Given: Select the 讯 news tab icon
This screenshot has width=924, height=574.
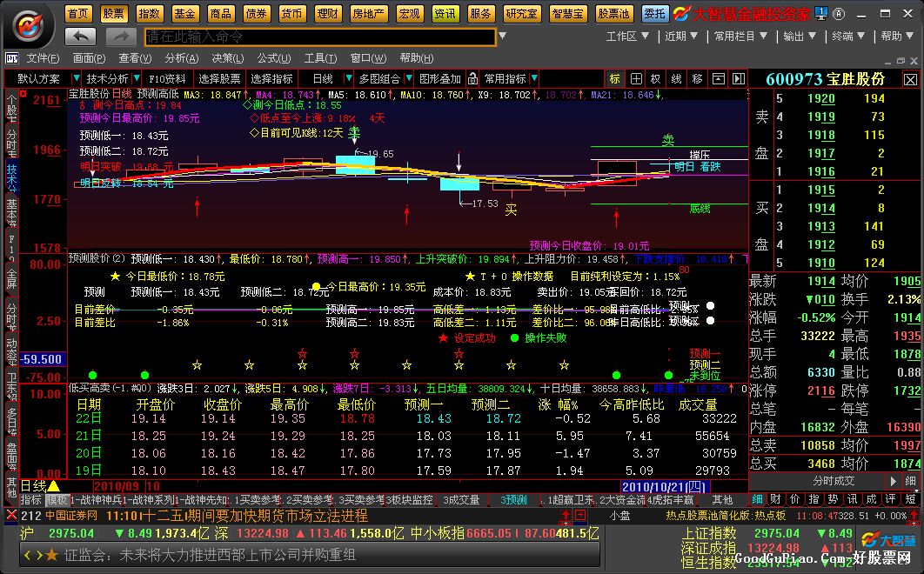Looking at the screenshot, I should (x=852, y=499).
